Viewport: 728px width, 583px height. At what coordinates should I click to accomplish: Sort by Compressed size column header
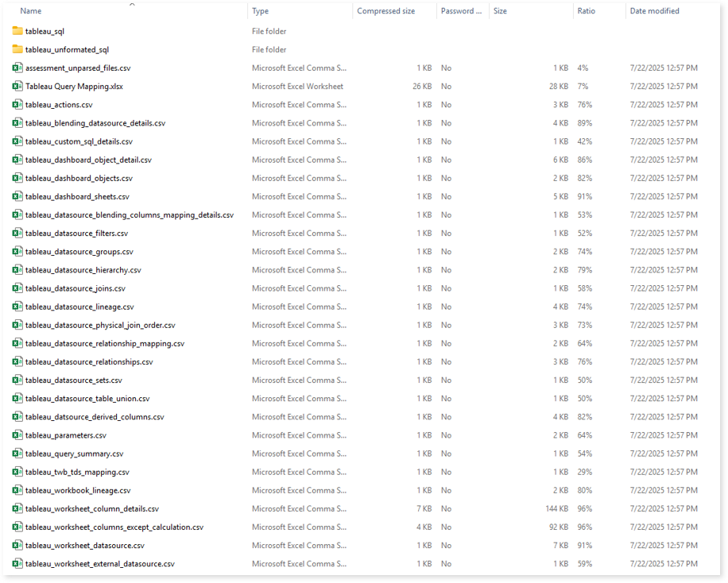point(385,10)
